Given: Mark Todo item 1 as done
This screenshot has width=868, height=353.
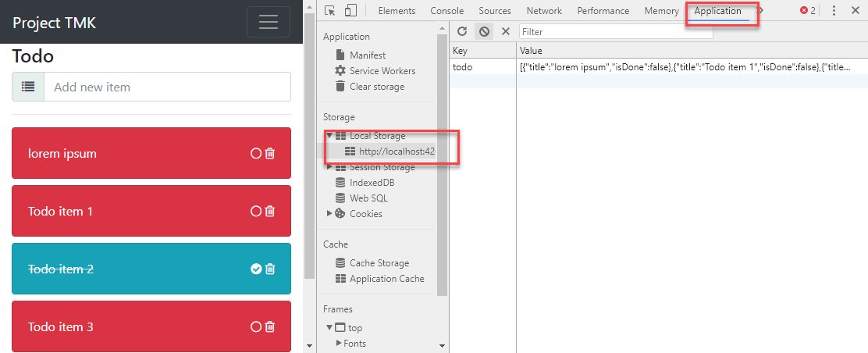Looking at the screenshot, I should pos(255,212).
